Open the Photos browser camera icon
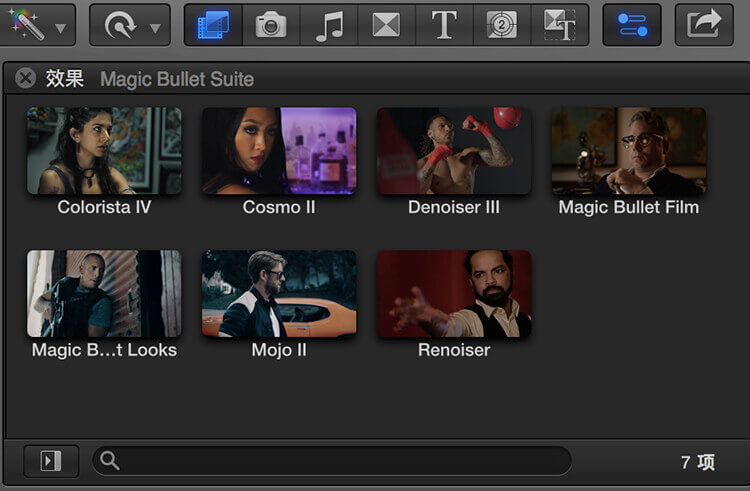 271,25
